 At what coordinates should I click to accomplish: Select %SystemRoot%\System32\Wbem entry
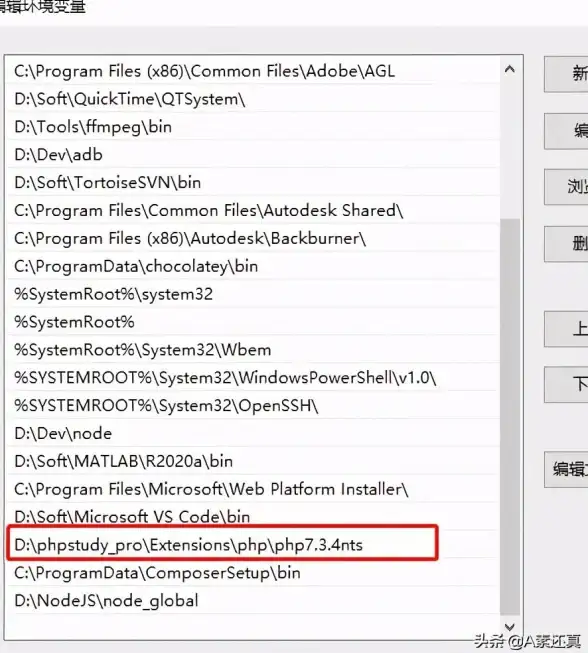coord(253,350)
